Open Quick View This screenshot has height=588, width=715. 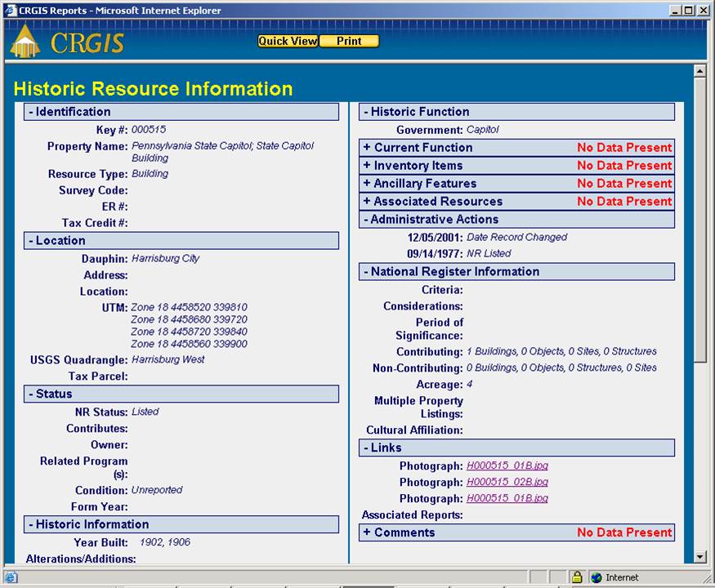click(x=288, y=41)
